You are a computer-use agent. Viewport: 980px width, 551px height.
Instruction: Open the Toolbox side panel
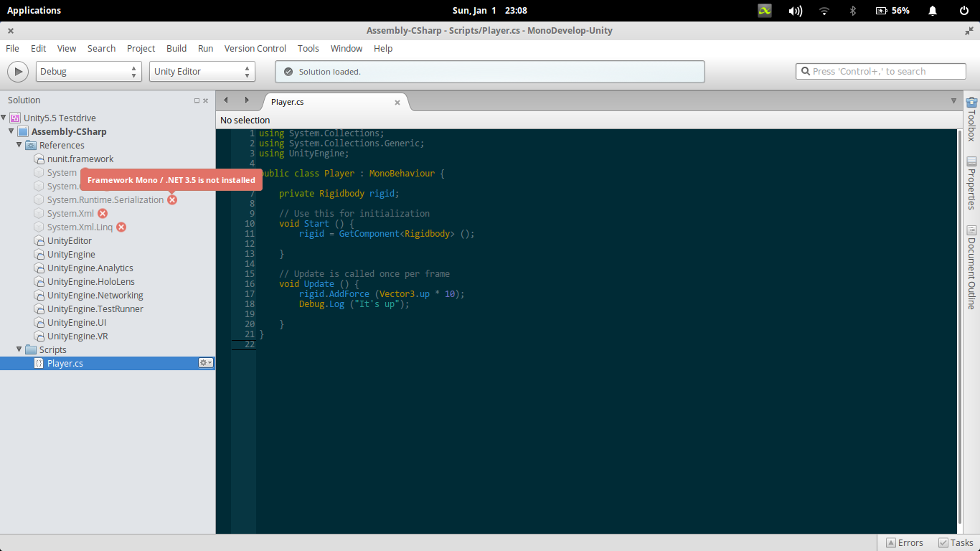click(971, 119)
